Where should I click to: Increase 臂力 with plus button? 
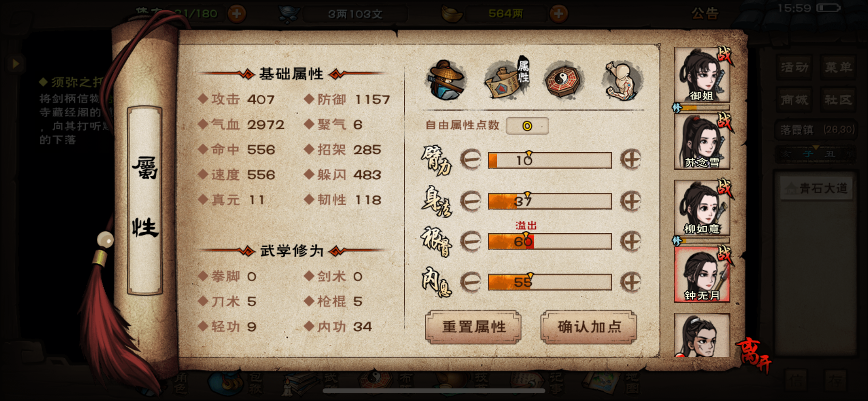[631, 159]
